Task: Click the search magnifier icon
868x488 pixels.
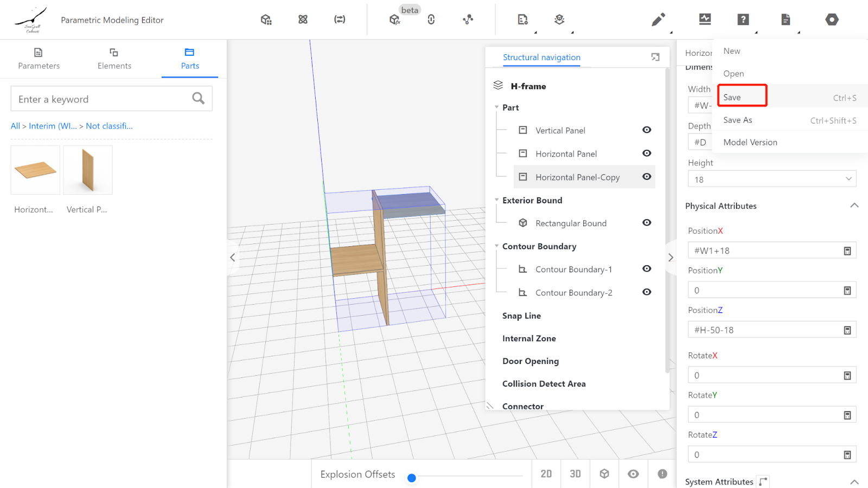Action: point(198,98)
